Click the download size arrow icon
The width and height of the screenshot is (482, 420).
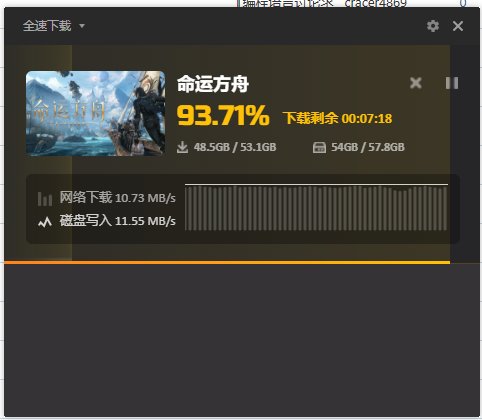tap(182, 147)
